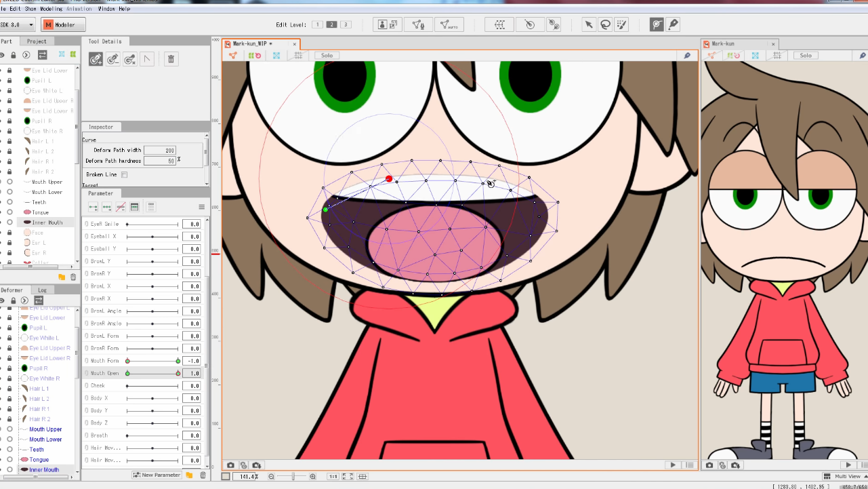Image resolution: width=868 pixels, height=489 pixels.
Task: Open the texture atlas edit icon
Action: tap(388, 24)
